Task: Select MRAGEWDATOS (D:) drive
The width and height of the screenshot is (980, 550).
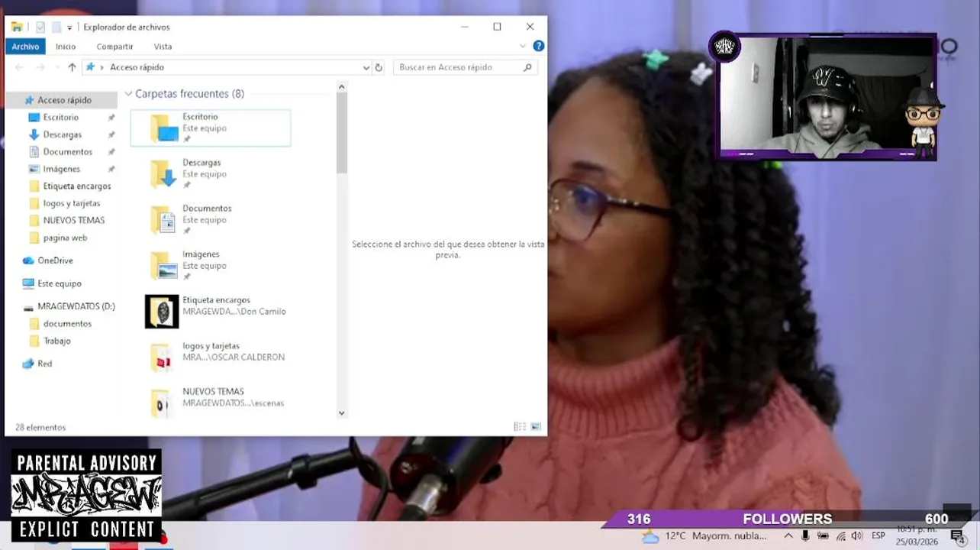Action: (x=76, y=306)
